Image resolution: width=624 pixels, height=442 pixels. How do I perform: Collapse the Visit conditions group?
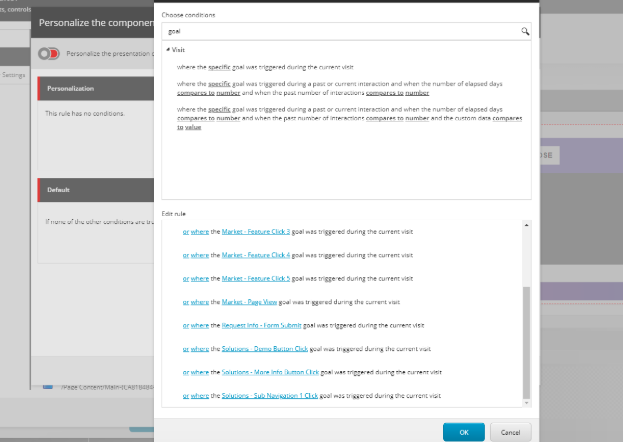(168, 50)
